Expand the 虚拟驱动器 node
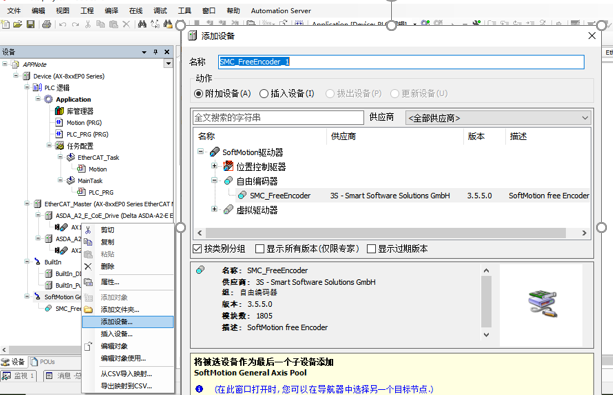Screen dimensions: 613x395 (214, 209)
